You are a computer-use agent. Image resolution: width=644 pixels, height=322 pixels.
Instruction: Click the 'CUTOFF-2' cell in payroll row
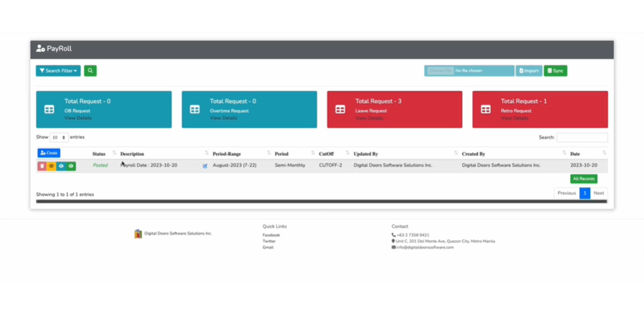pyautogui.click(x=330, y=165)
